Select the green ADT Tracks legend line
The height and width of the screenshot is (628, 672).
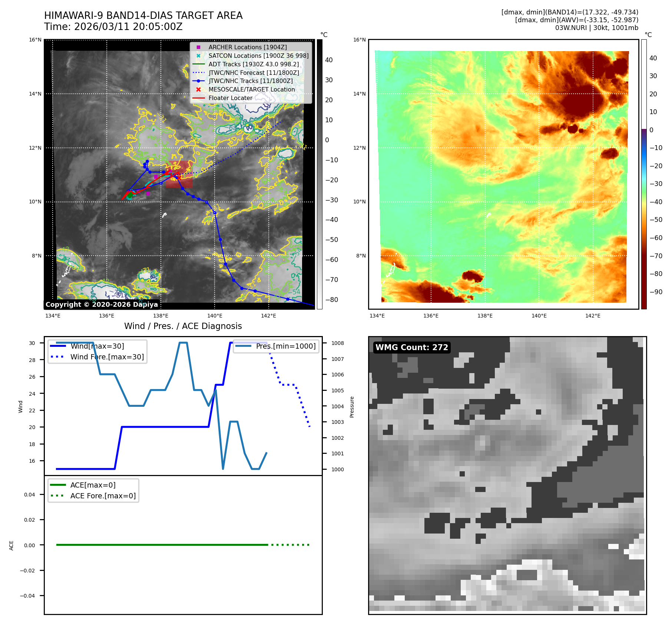point(198,64)
